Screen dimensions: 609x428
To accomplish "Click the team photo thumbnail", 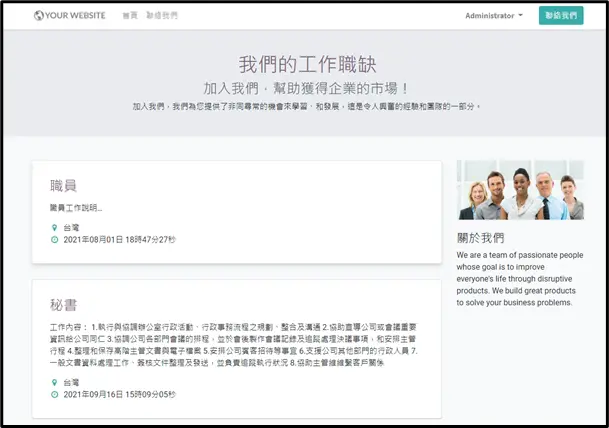I will coord(520,190).
